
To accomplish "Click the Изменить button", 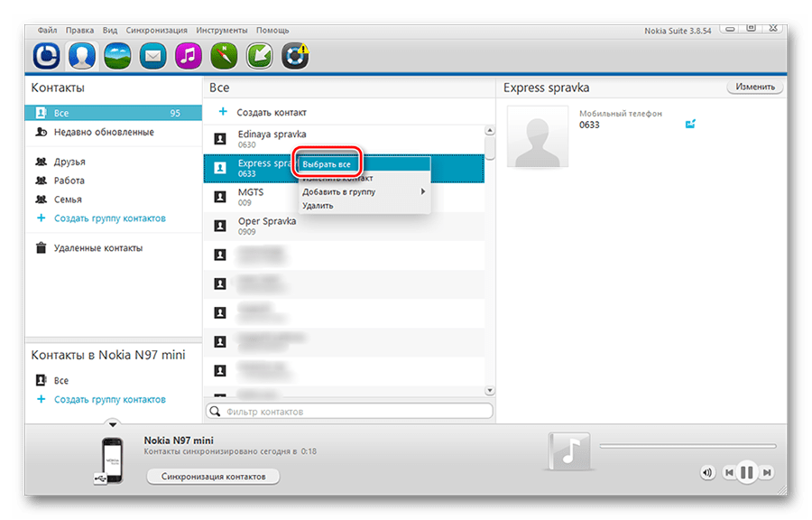I will coord(755,87).
